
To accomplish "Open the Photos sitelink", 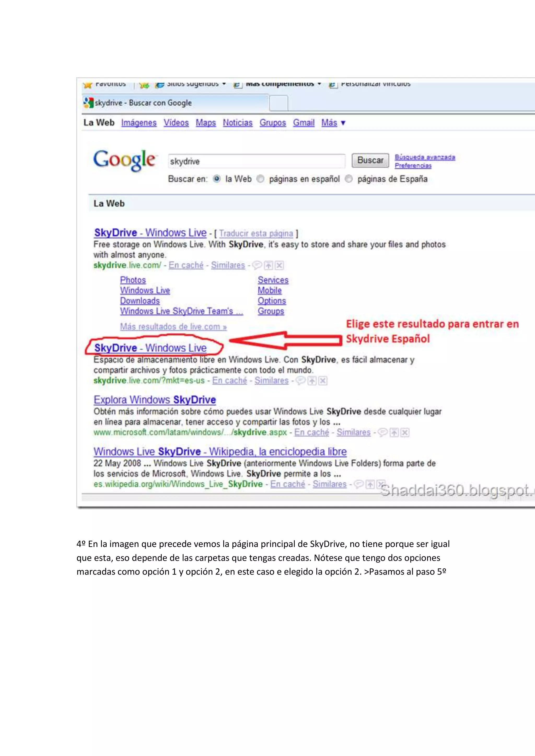I will (133, 280).
